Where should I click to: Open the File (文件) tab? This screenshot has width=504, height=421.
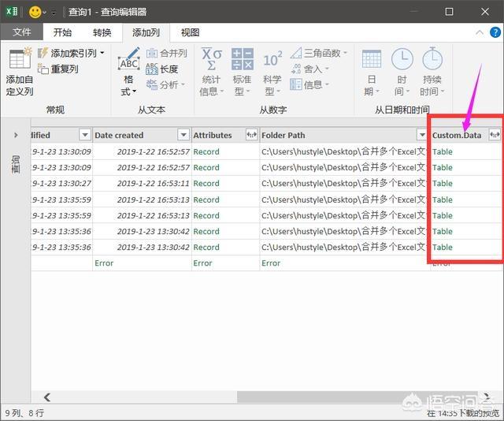[22, 32]
